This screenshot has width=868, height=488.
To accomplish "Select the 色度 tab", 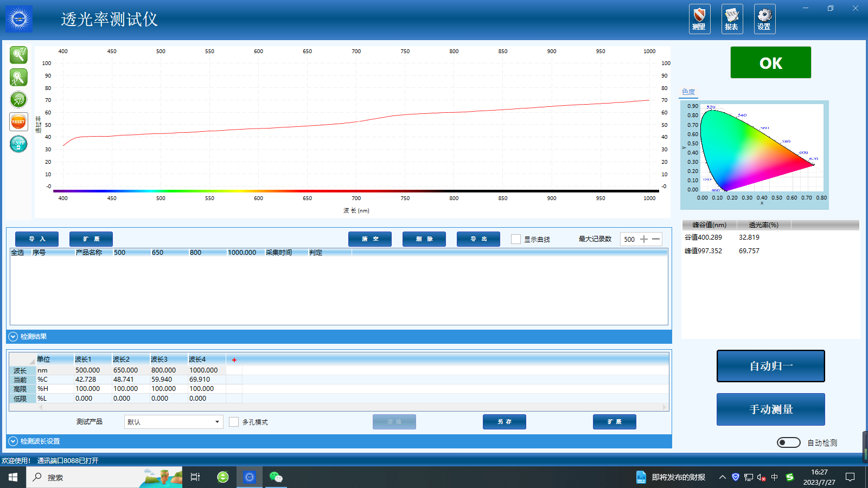I will [x=688, y=92].
